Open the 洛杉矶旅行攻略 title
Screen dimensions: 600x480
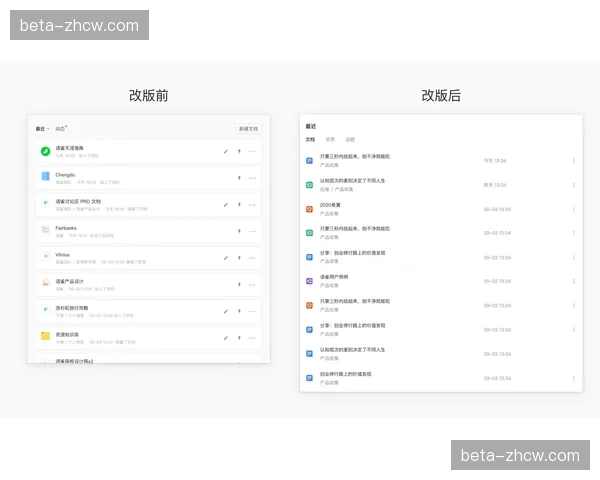[x=72, y=308]
